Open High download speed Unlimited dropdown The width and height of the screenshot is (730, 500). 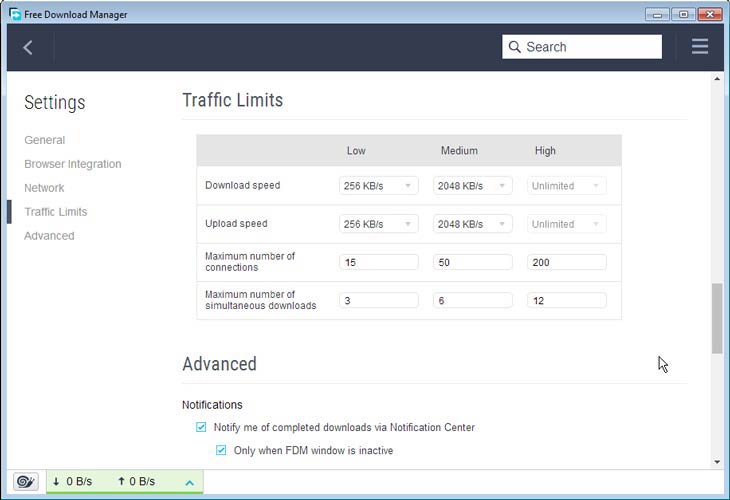567,186
